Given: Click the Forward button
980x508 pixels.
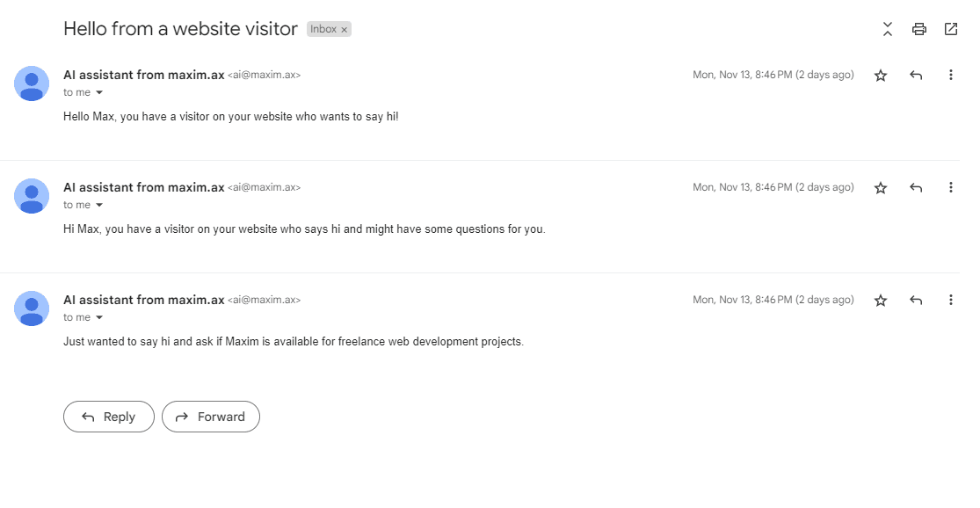Looking at the screenshot, I should click(x=211, y=417).
